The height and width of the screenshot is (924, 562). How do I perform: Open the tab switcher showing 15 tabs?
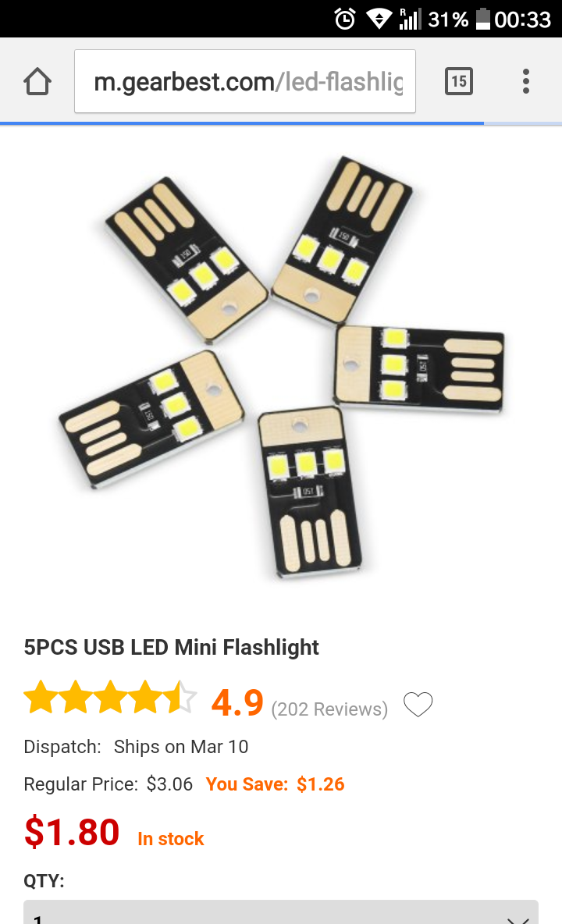[x=458, y=81]
